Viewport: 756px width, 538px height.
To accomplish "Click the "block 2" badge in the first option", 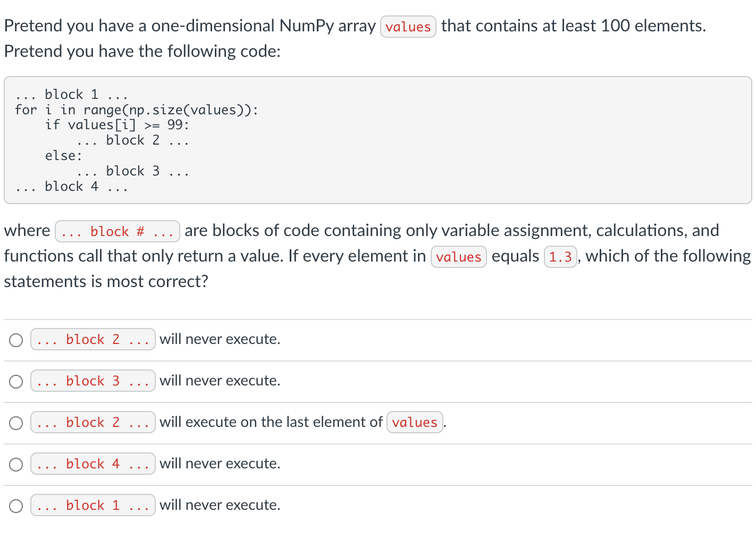I will coord(93,339).
